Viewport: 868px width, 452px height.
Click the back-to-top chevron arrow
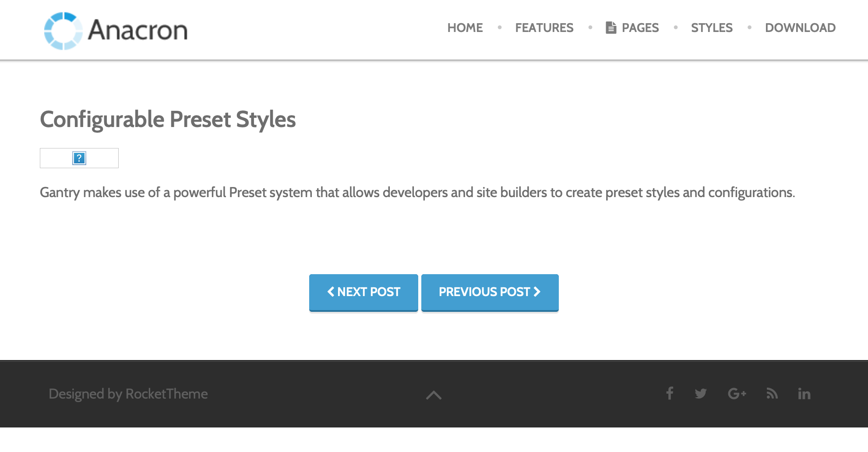click(434, 395)
